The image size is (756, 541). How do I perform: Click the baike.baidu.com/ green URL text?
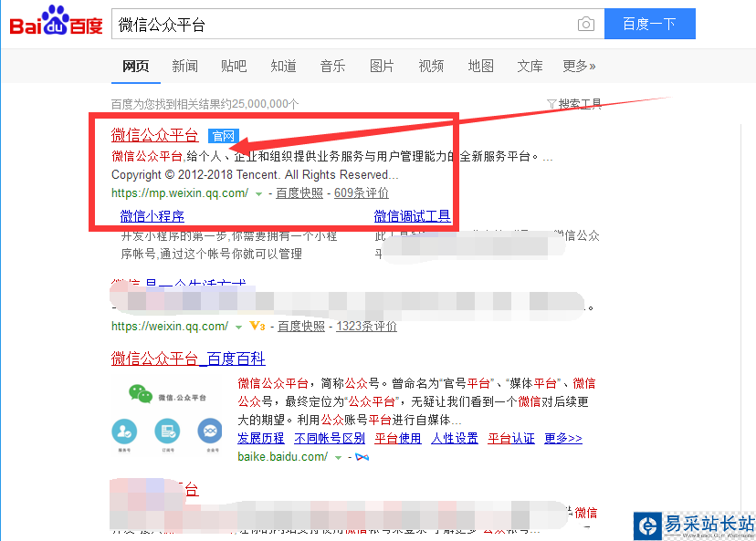282,457
